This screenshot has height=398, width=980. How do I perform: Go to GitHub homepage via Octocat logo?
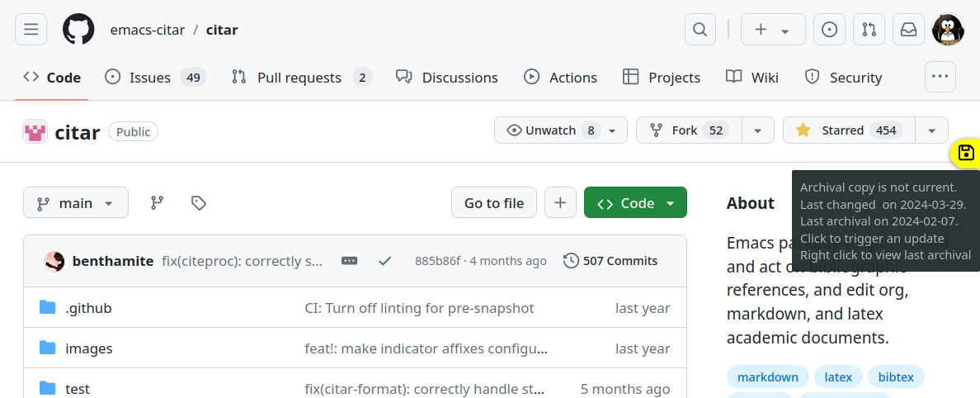click(78, 30)
